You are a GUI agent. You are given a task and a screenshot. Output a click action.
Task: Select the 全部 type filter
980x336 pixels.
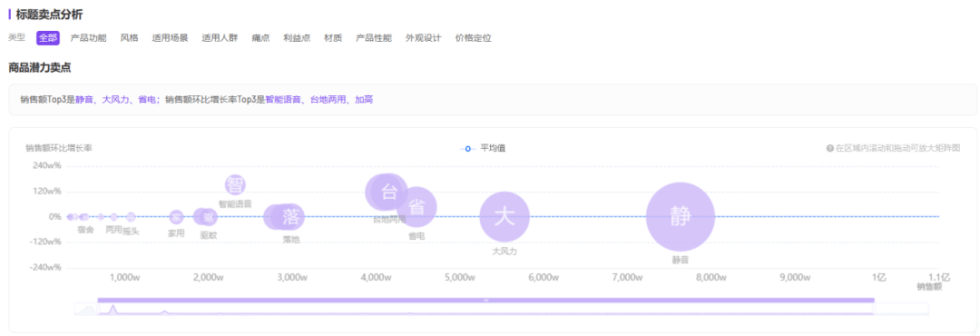pyautogui.click(x=48, y=37)
